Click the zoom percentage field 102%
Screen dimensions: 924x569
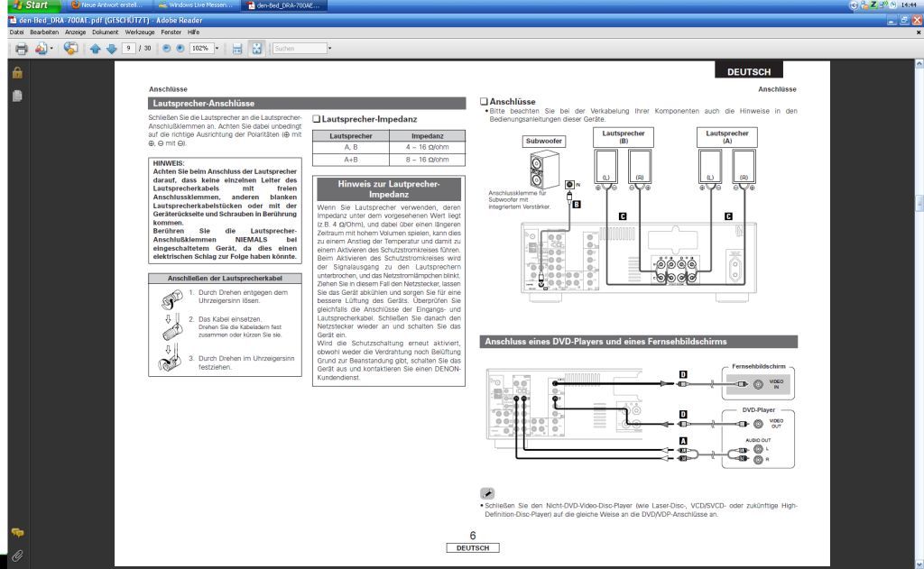[x=201, y=49]
